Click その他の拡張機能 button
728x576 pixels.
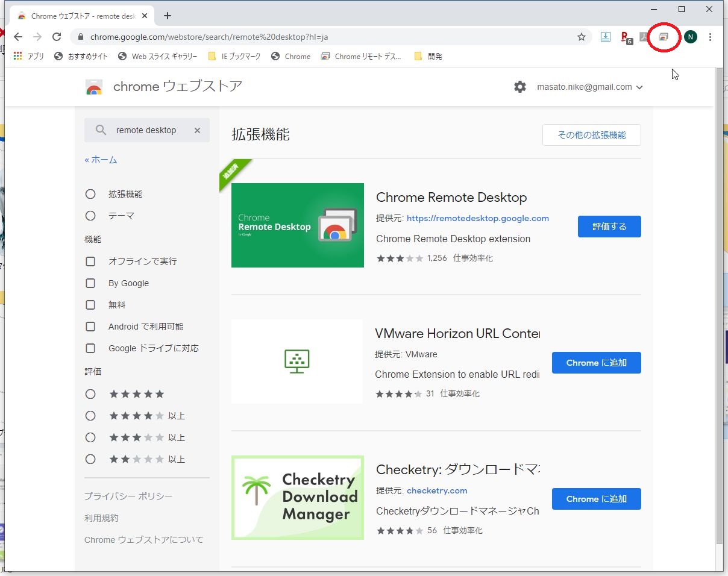(592, 135)
